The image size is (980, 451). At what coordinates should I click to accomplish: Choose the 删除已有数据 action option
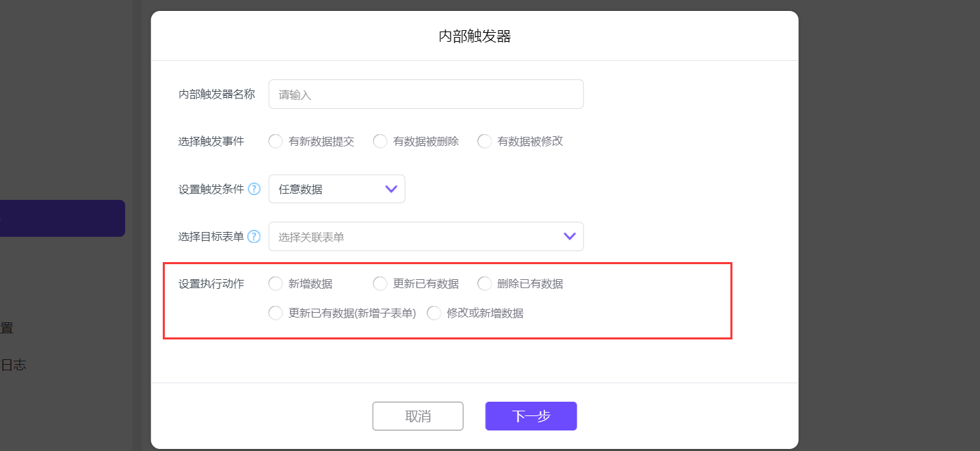(x=485, y=283)
